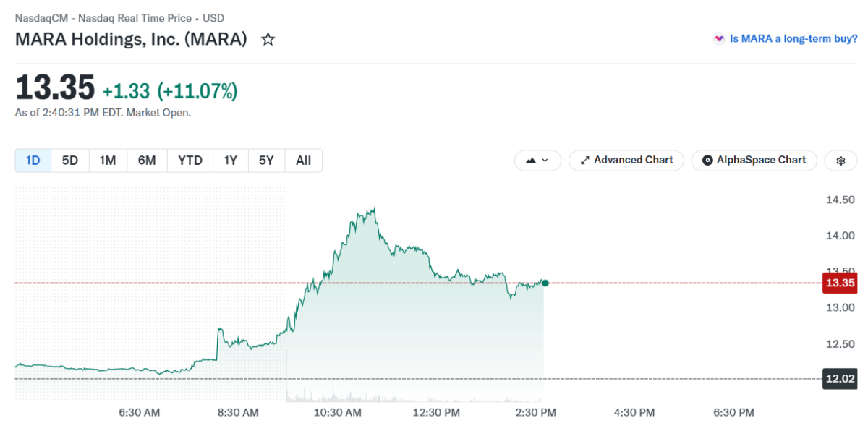Click the 10:30 AM axis label

coord(336,412)
